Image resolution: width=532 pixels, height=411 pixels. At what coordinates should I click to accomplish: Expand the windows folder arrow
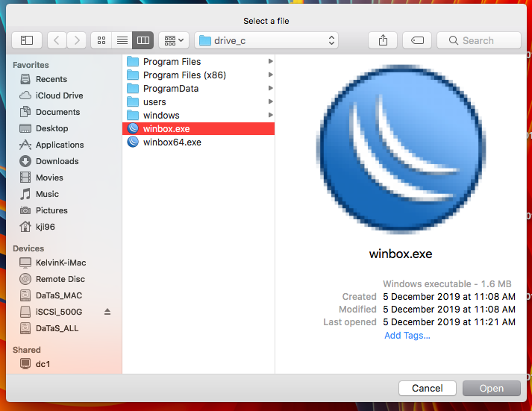(270, 115)
